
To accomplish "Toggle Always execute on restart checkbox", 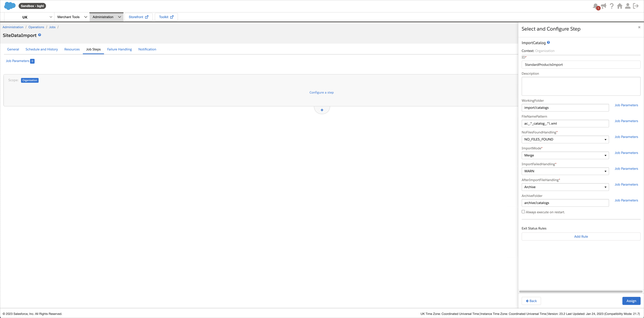I will click(523, 211).
